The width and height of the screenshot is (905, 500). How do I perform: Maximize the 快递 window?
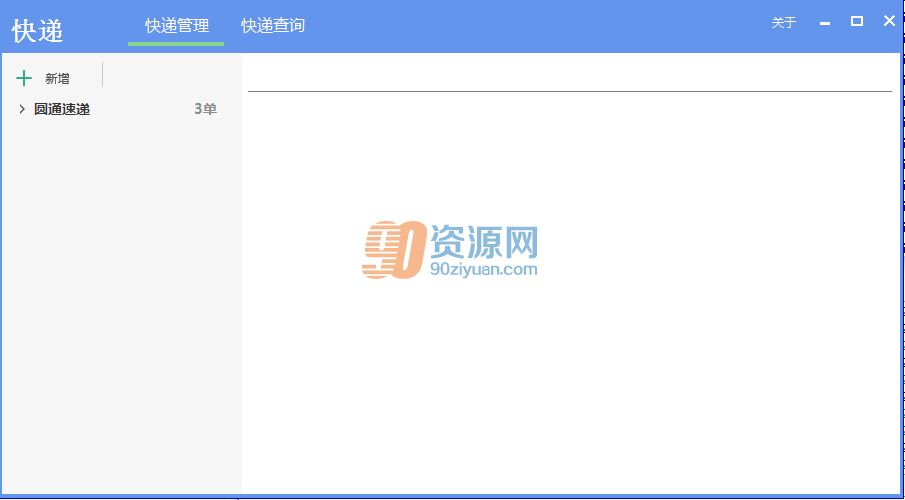pos(857,21)
